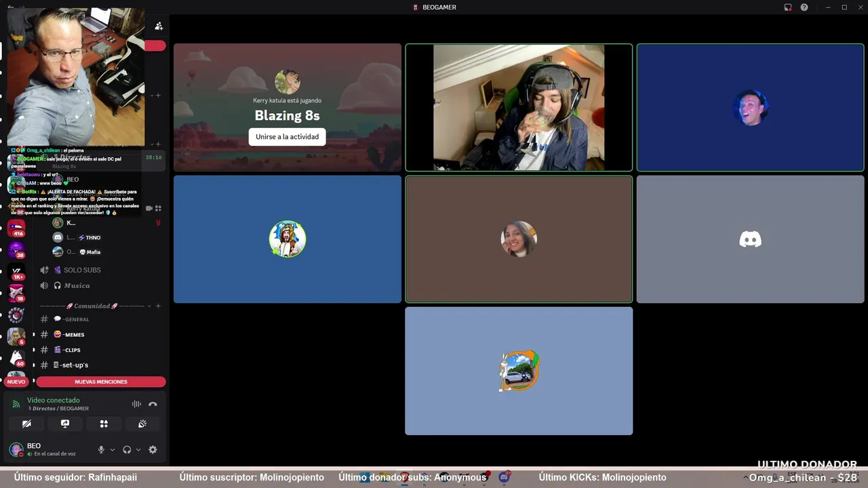Deafen with the headphones icon
This screenshot has height=488, width=868.
click(127, 449)
